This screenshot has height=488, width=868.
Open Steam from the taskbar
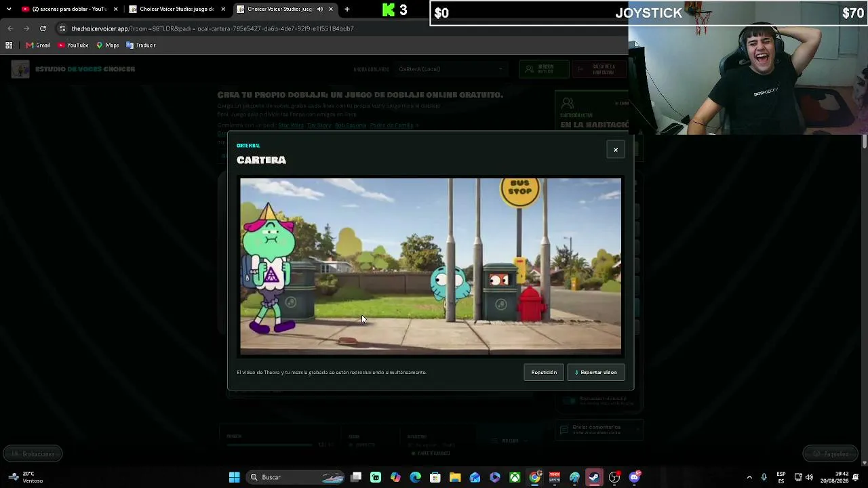click(594, 477)
